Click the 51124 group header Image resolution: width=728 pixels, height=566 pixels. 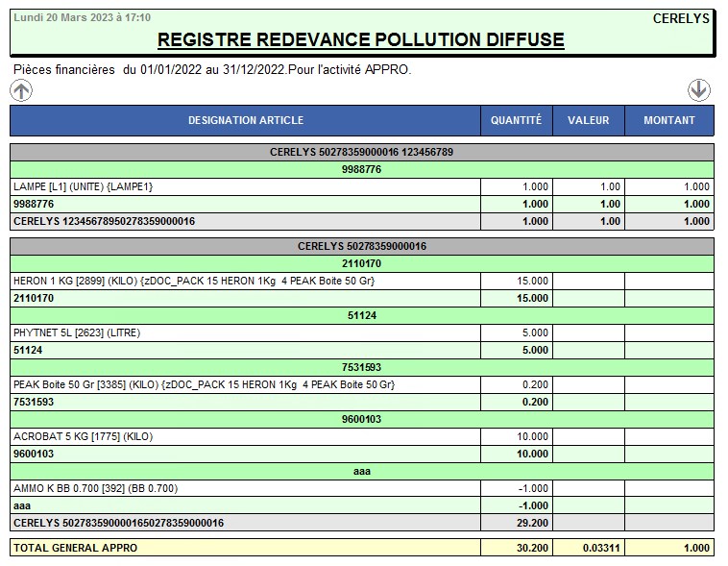[361, 315]
